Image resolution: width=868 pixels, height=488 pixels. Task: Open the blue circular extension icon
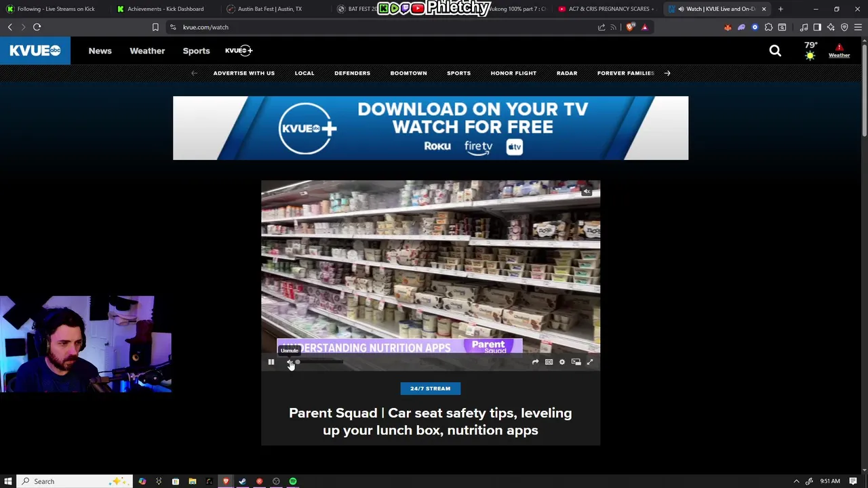(755, 27)
